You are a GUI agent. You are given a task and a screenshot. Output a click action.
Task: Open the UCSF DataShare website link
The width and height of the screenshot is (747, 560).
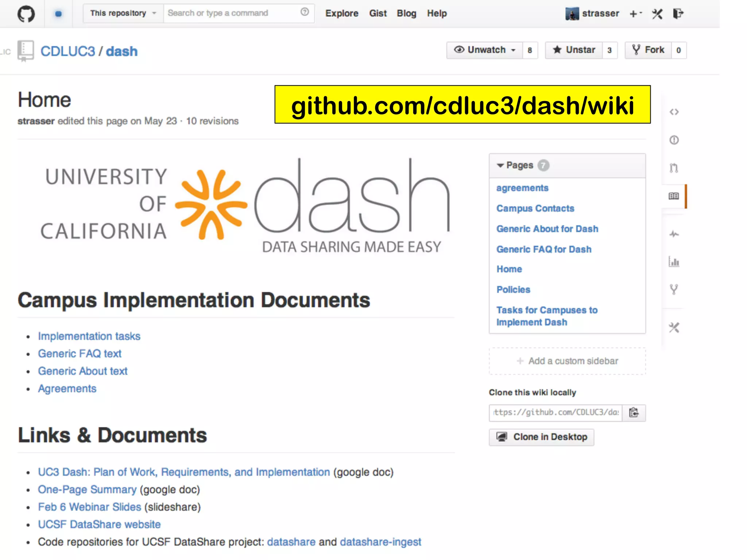pyautogui.click(x=99, y=524)
